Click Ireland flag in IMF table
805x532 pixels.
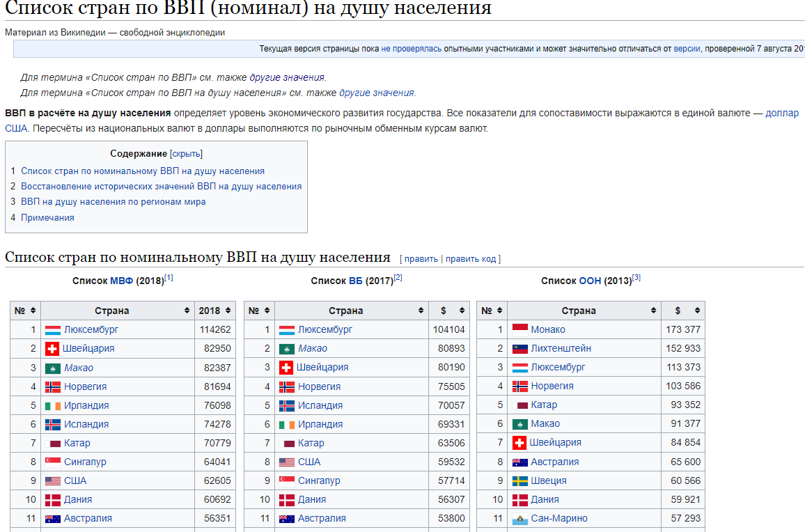(x=52, y=406)
